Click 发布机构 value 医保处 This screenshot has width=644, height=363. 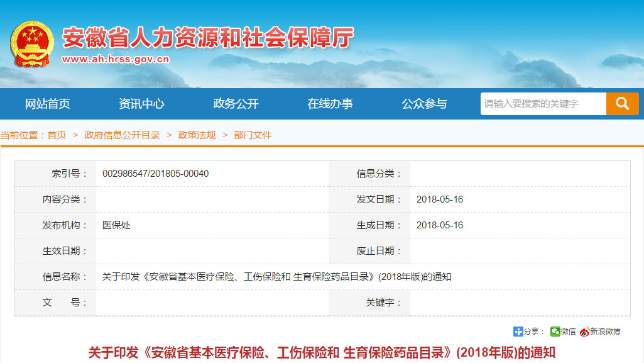pos(116,225)
